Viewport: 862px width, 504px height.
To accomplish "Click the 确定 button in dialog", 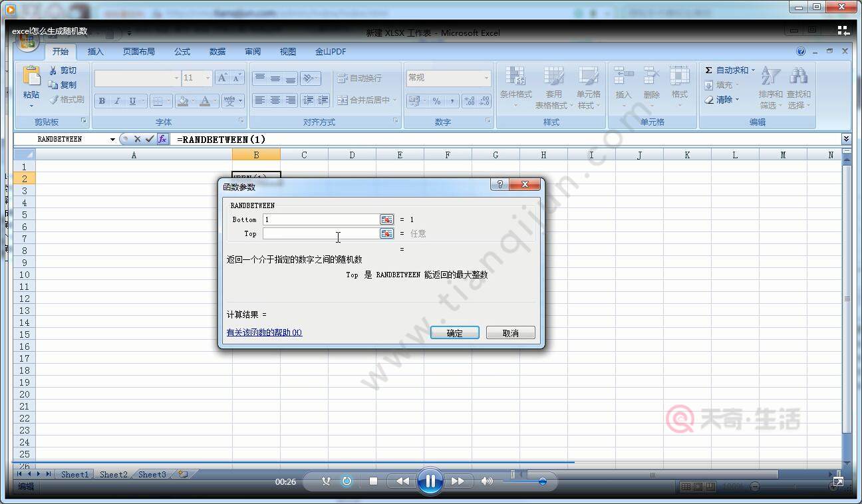I will (x=455, y=332).
